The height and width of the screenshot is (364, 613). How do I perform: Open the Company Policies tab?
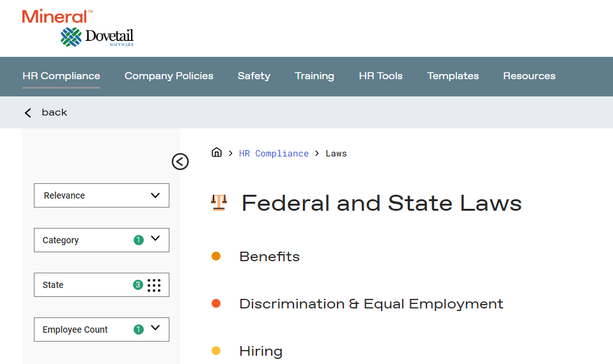click(169, 76)
